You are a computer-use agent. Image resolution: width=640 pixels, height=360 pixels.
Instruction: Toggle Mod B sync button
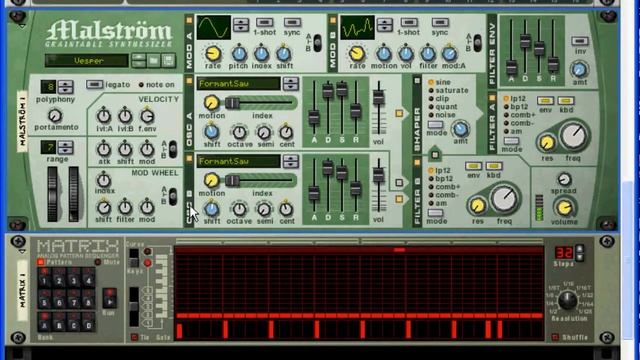click(440, 22)
